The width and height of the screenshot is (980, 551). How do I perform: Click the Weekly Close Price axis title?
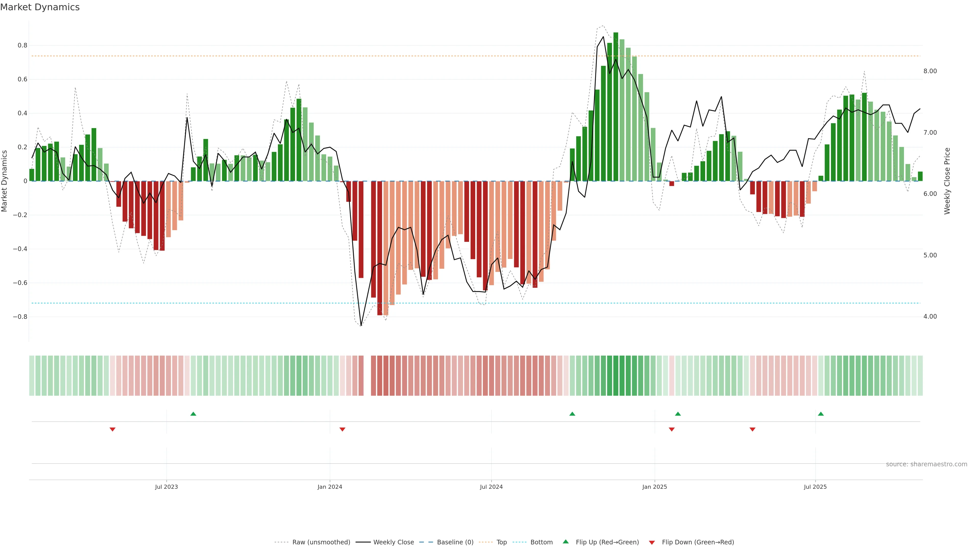click(947, 181)
